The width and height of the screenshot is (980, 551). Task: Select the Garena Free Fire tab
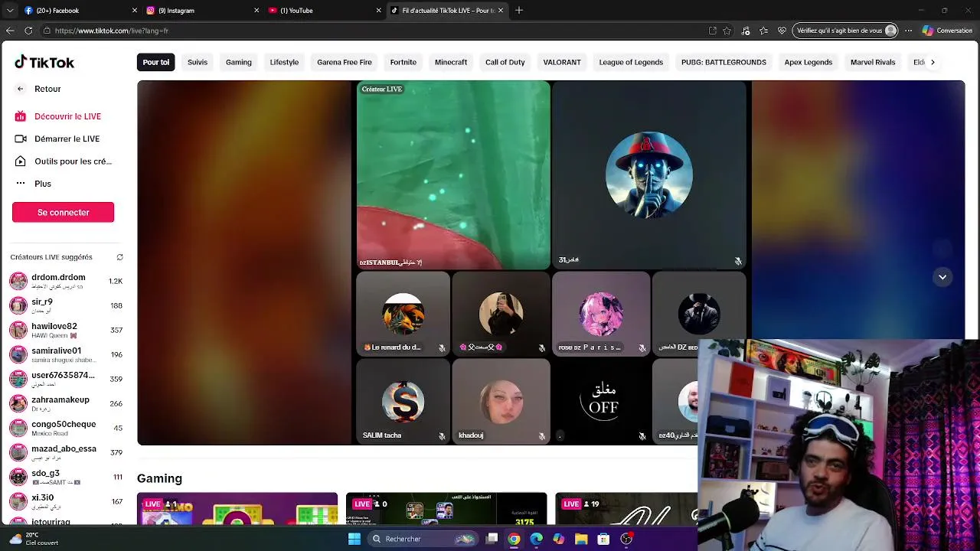[x=345, y=62]
